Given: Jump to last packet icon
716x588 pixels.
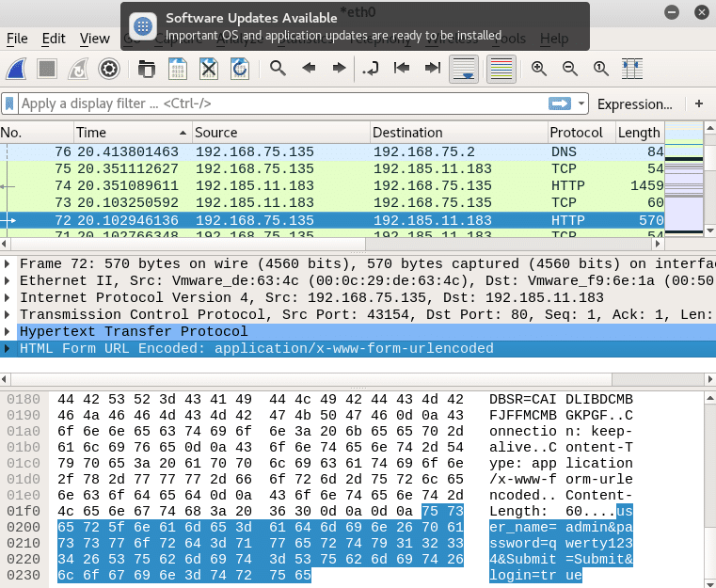Looking at the screenshot, I should point(433,69).
